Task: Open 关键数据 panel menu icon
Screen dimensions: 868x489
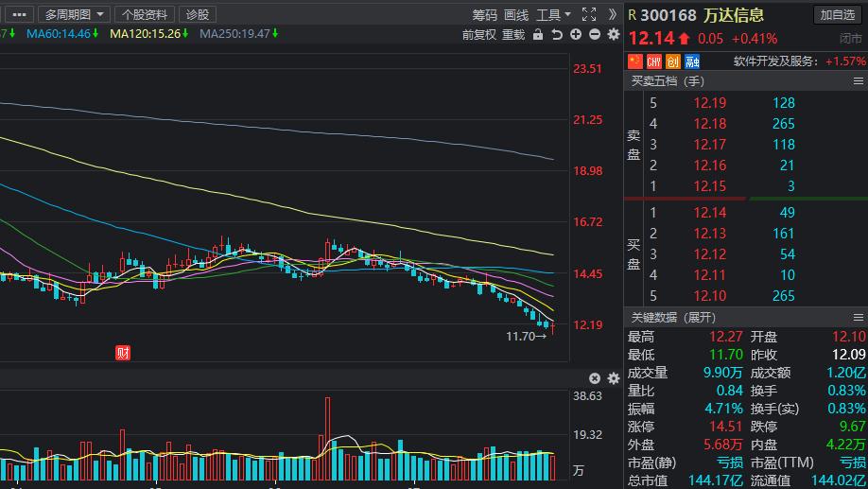Action: [x=858, y=317]
